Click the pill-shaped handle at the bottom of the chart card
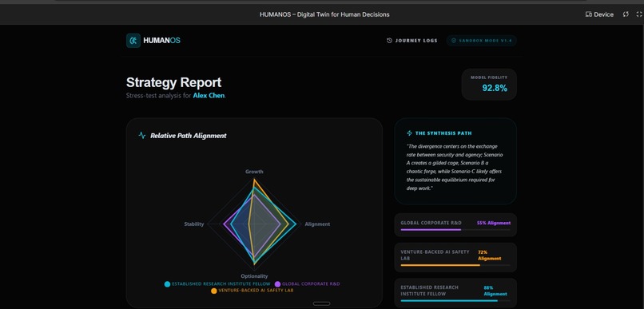 (321, 303)
